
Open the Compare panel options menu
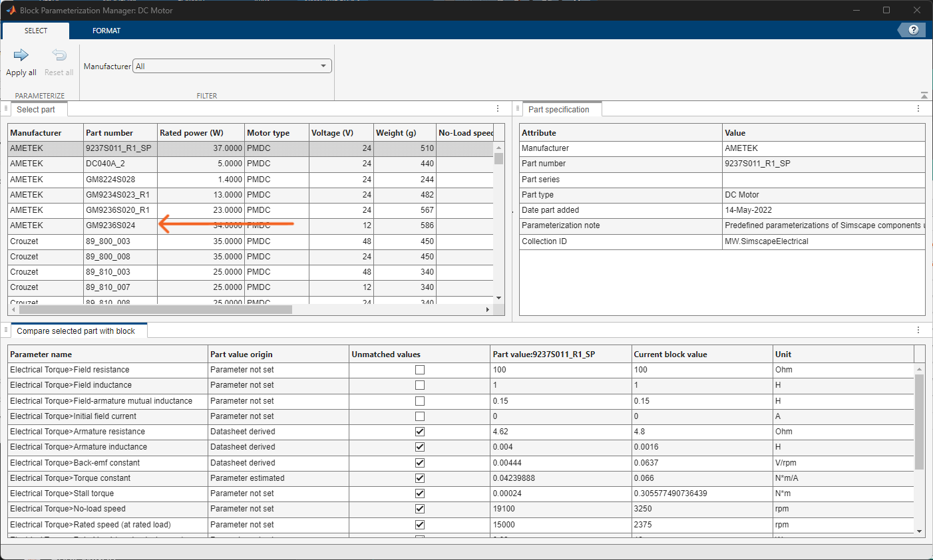point(918,330)
